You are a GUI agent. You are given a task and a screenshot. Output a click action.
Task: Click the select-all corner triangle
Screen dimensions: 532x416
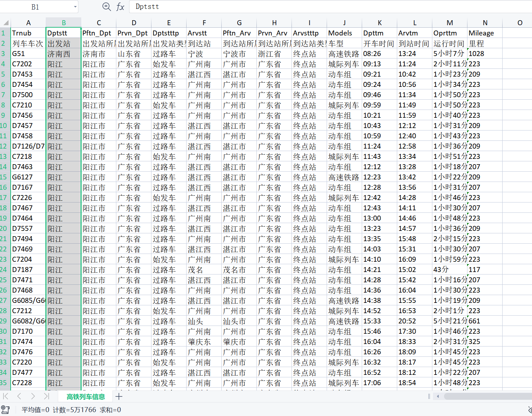click(6, 23)
